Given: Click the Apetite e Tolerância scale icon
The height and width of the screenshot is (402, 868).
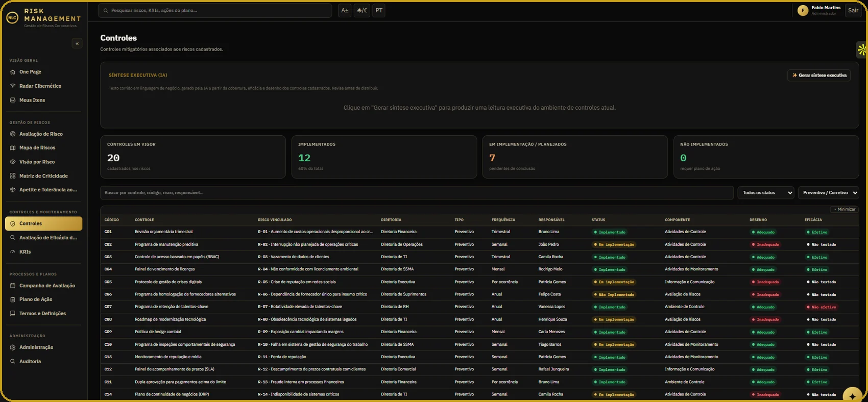Looking at the screenshot, I should [x=13, y=190].
